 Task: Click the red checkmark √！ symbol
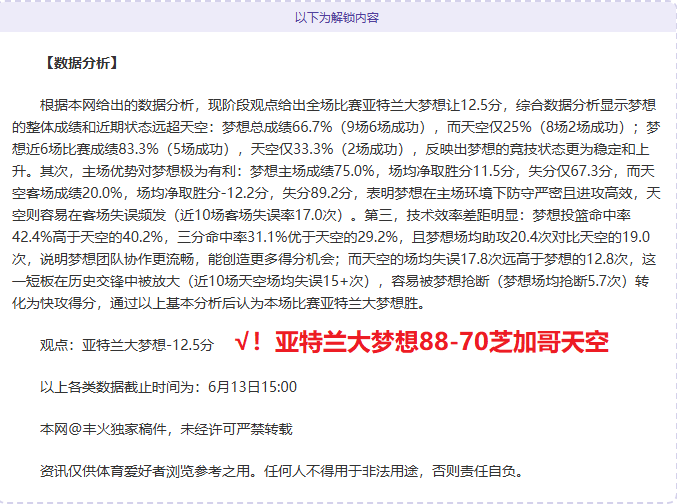point(248,342)
